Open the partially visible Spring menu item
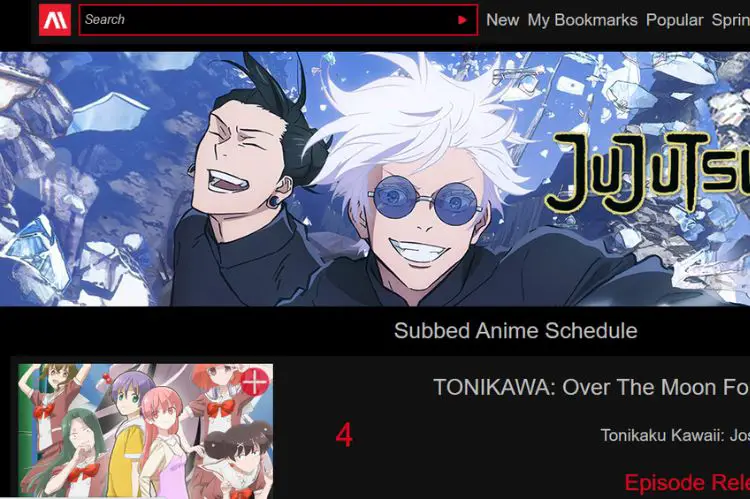Viewport: 750px width, 499px height. point(730,20)
